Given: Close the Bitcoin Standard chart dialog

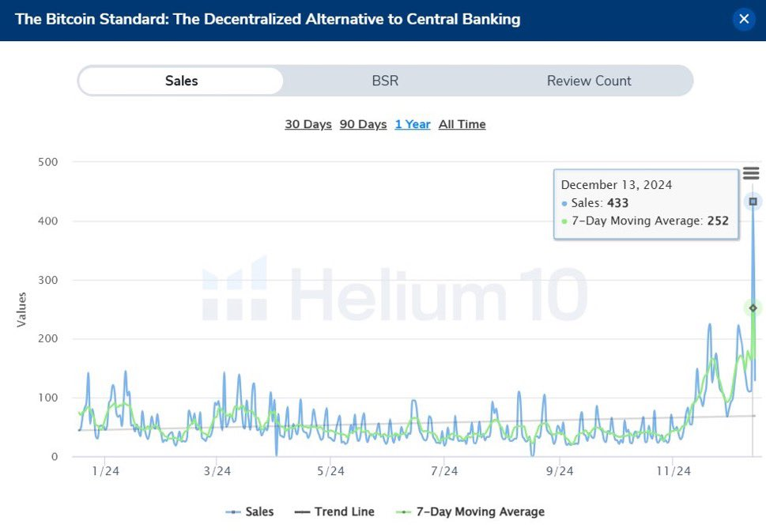Looking at the screenshot, I should point(744,19).
